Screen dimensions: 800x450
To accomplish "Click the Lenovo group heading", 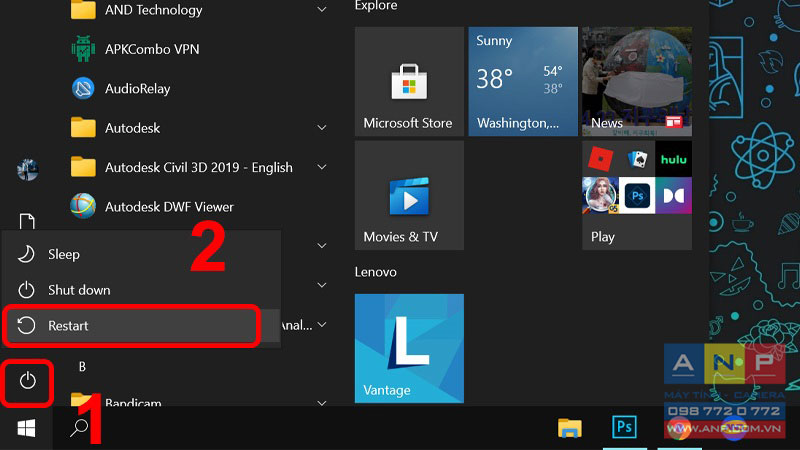I will (x=376, y=272).
